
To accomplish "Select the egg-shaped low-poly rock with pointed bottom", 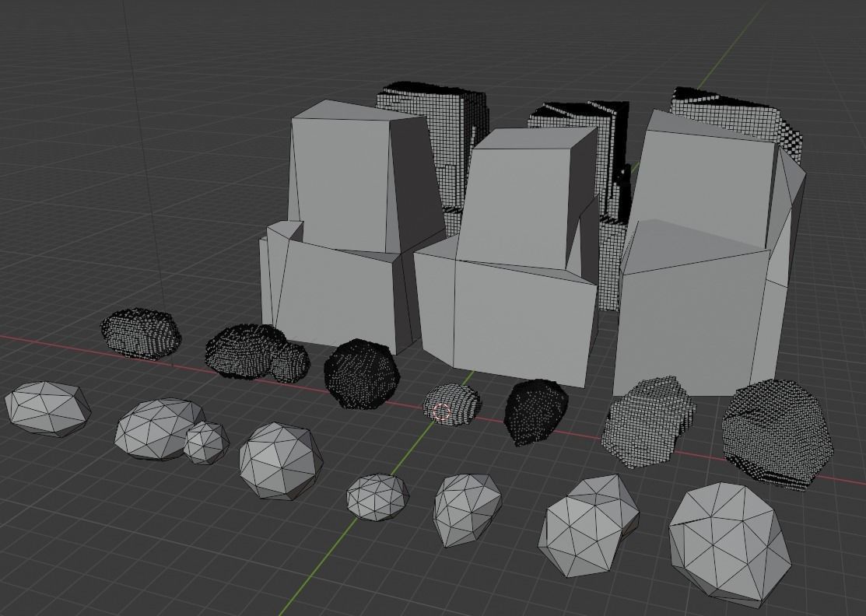I will click(468, 509).
